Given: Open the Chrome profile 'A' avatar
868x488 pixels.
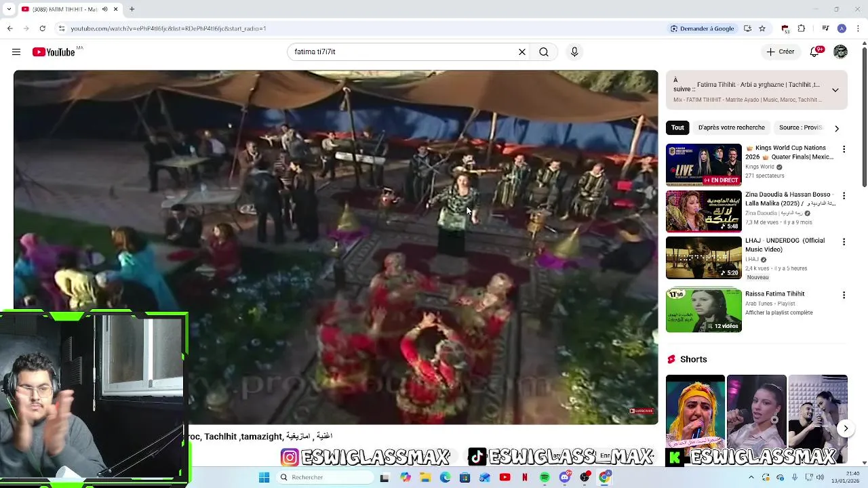Looking at the screenshot, I should pos(842,28).
